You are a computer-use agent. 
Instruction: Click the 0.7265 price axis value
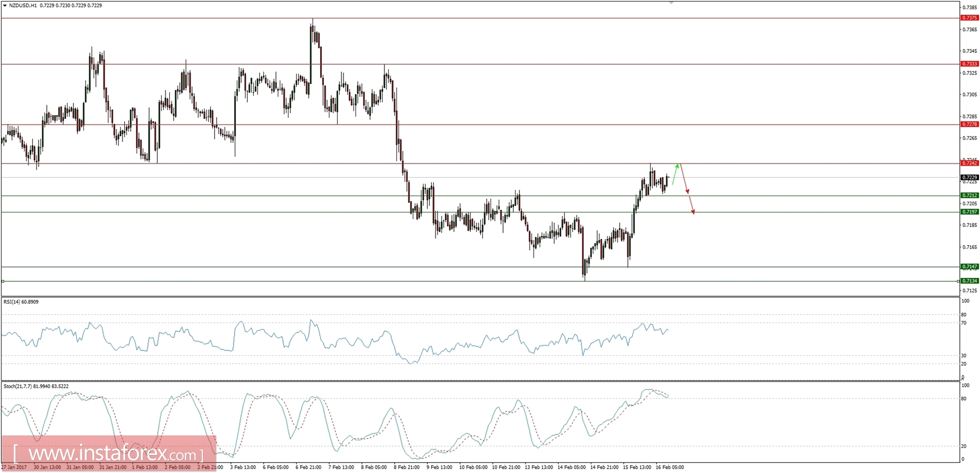970,138
